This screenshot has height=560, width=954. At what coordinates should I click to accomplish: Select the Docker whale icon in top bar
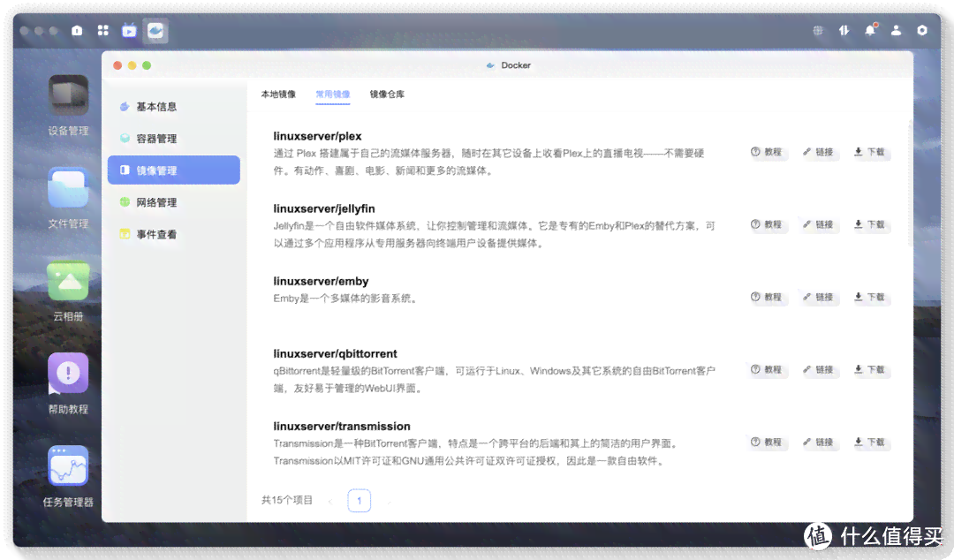click(x=155, y=30)
